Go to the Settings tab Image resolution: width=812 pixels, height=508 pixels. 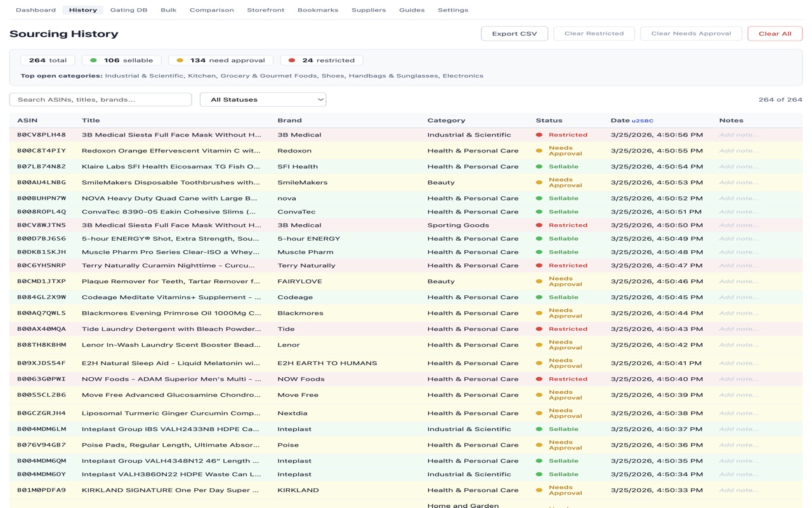coord(453,10)
